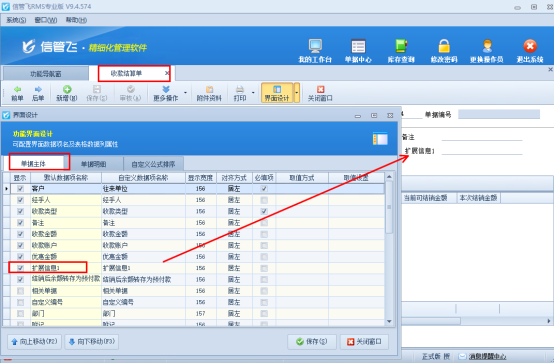
Task: Enable the 相关单据 display checkbox
Action: coord(20,291)
